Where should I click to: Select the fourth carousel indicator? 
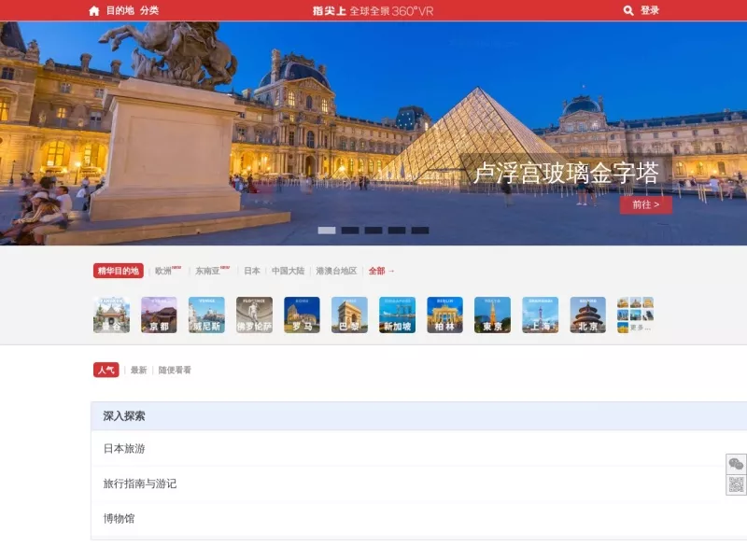(397, 231)
